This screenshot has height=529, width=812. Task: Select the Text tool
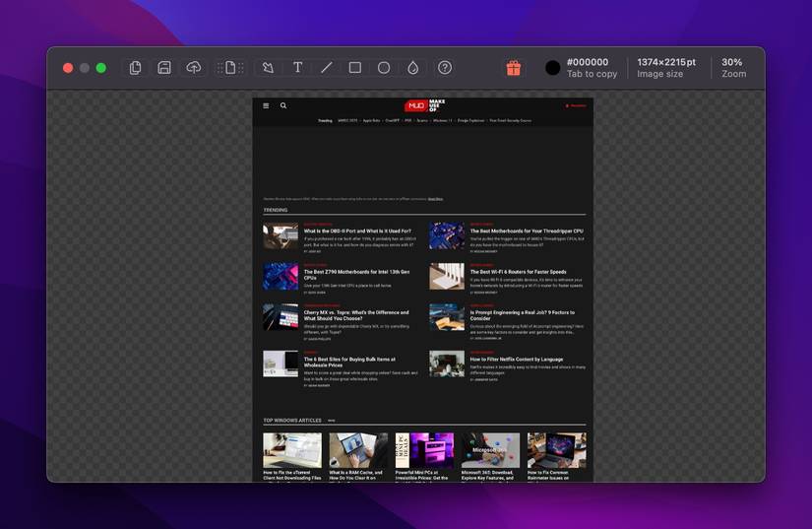click(x=298, y=68)
